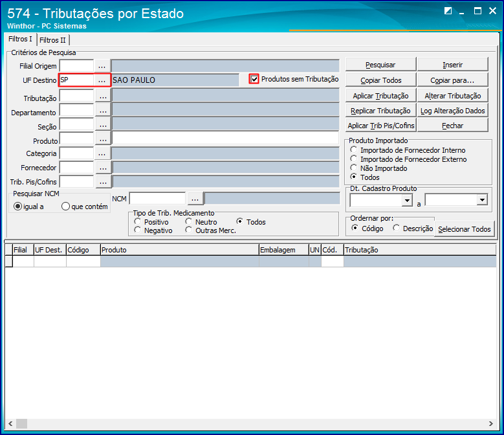Click Selecionar Todos button

[x=464, y=229]
